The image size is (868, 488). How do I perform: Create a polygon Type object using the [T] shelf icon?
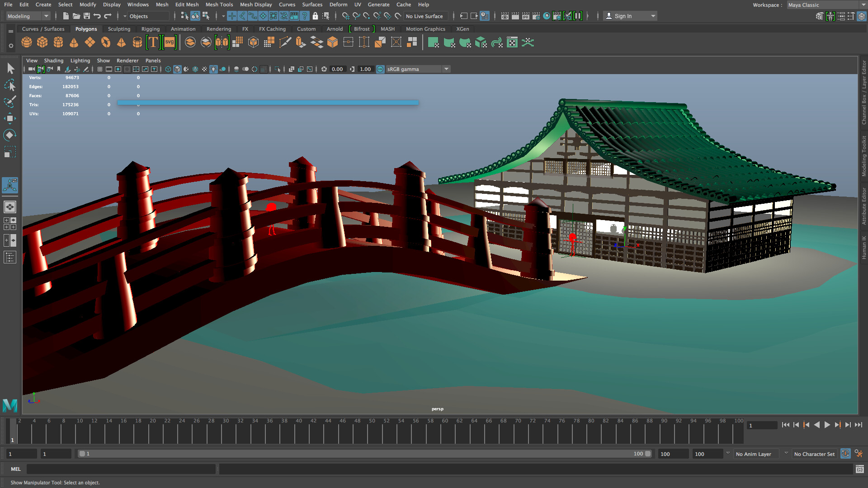154,42
